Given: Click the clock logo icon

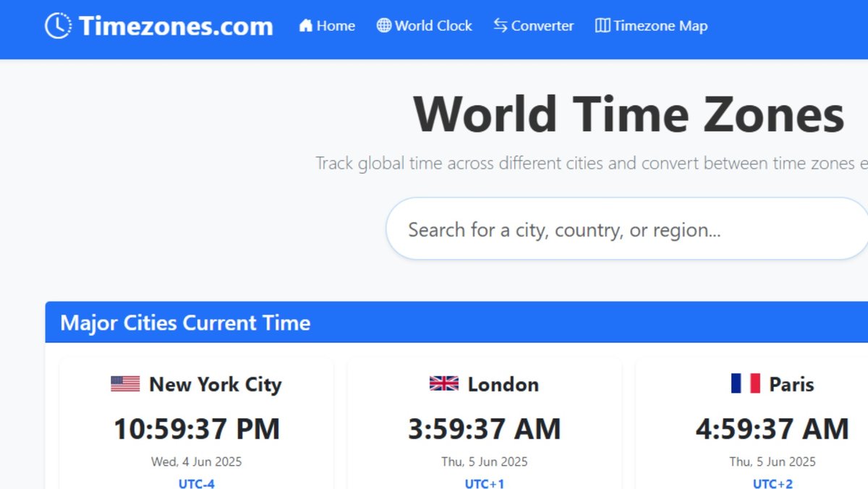Looking at the screenshot, I should point(57,25).
